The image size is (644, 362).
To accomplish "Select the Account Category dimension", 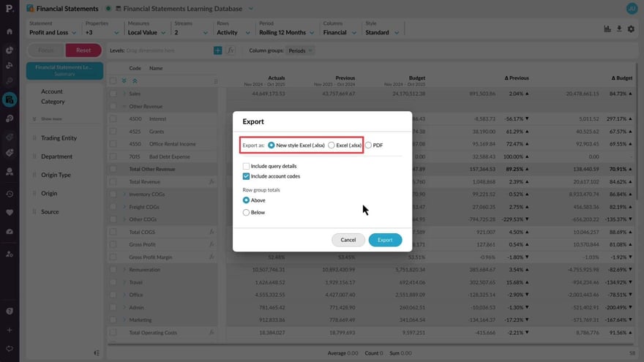I will click(x=53, y=97).
